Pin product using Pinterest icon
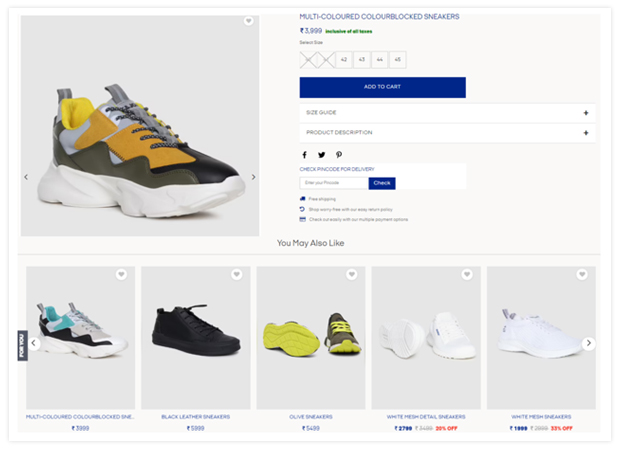This screenshot has width=620, height=450. [339, 155]
